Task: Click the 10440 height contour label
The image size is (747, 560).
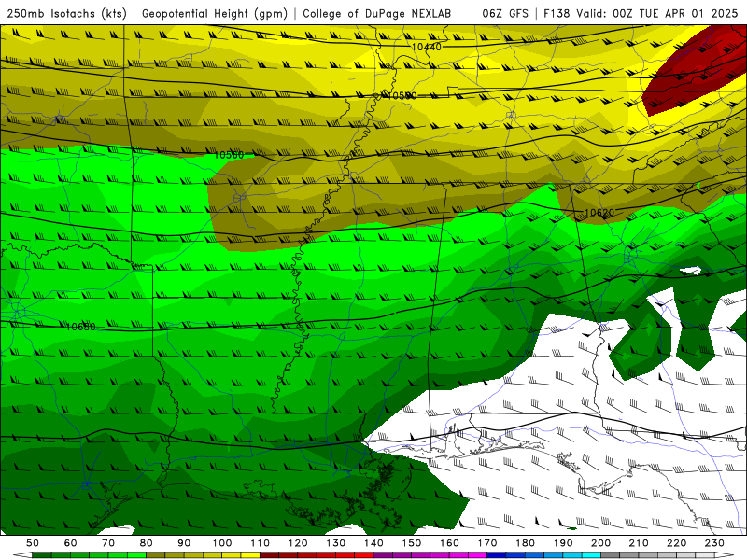Action: coord(427,47)
